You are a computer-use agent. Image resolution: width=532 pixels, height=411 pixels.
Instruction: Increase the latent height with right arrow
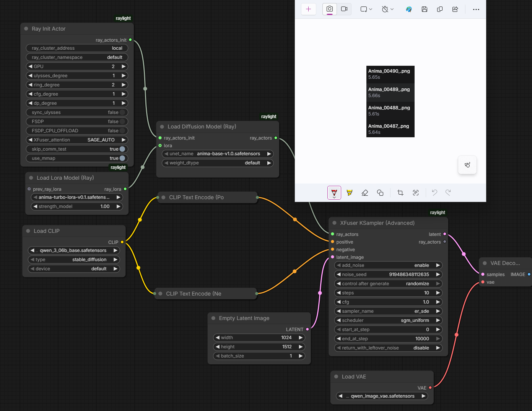tap(301, 347)
